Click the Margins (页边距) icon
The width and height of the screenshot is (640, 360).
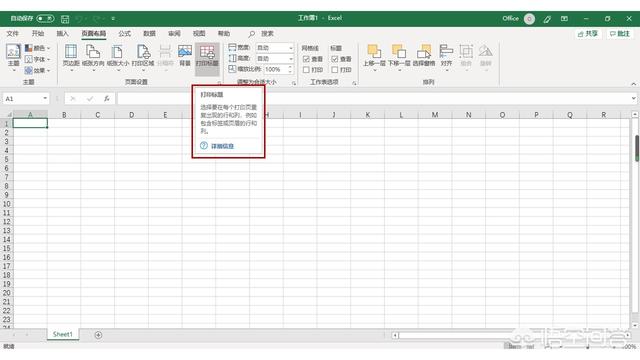(71, 52)
